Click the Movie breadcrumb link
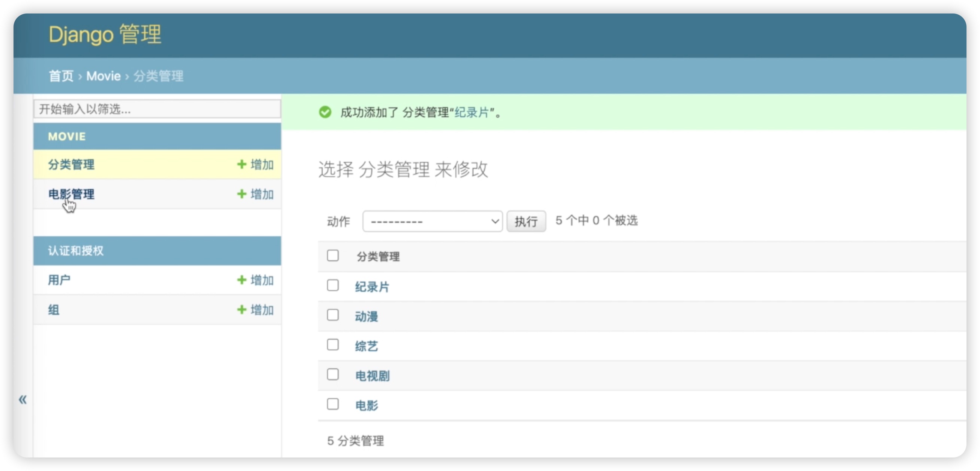 [104, 76]
